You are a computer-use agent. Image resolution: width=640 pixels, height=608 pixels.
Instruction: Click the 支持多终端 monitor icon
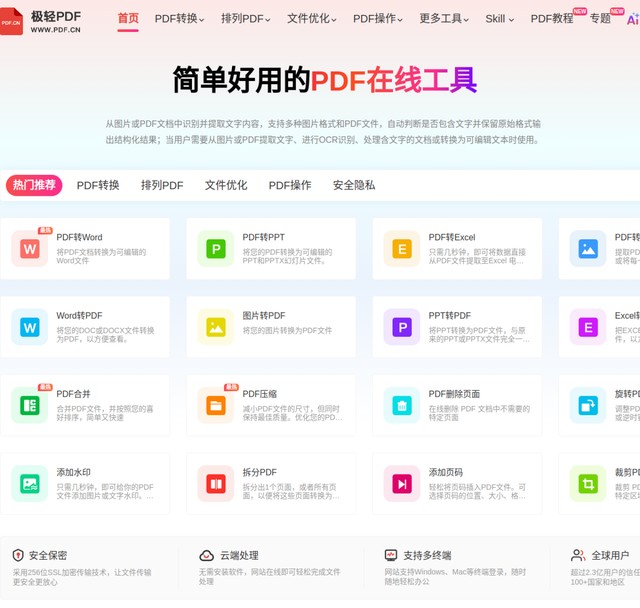(391, 555)
